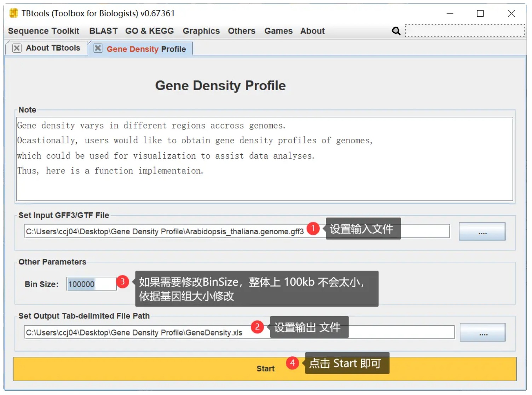532x395 pixels.
Task: Open the GO & KEGG menu
Action: coord(149,31)
